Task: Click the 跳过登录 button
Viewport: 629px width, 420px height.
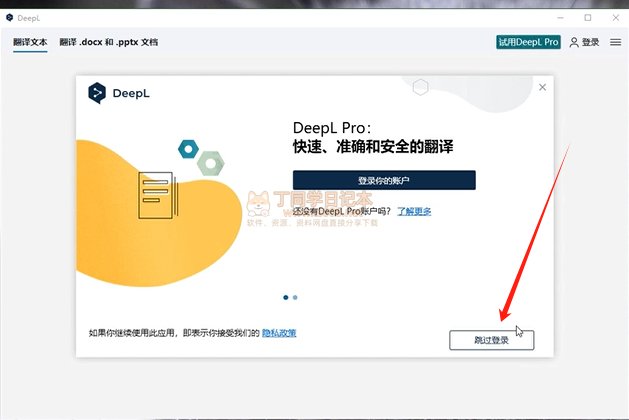Action: (x=491, y=340)
